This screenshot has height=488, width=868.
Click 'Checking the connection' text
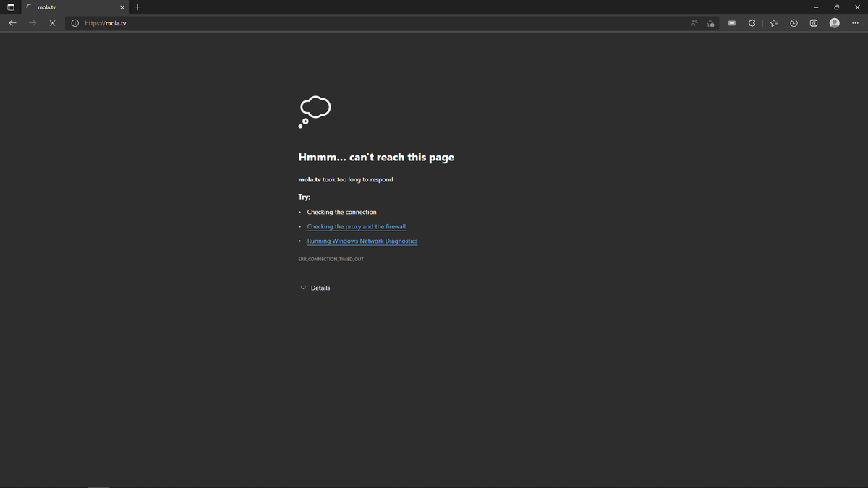coord(341,212)
